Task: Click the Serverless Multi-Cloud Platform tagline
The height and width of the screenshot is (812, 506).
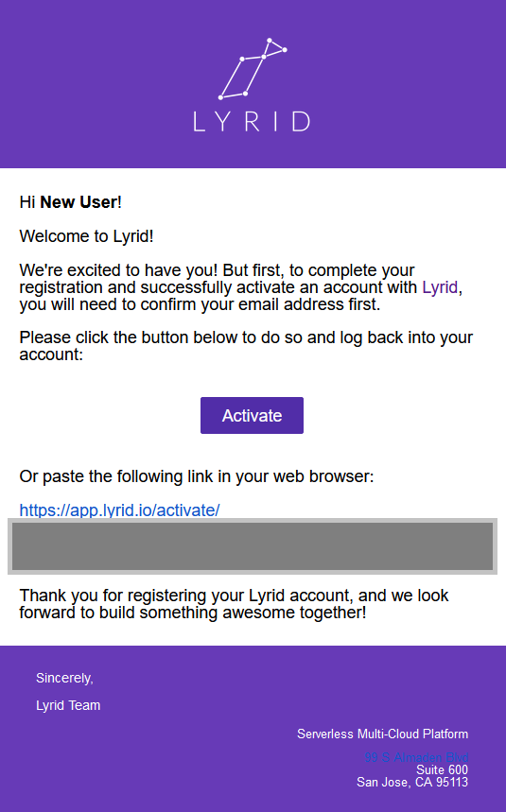Action: pos(382,734)
